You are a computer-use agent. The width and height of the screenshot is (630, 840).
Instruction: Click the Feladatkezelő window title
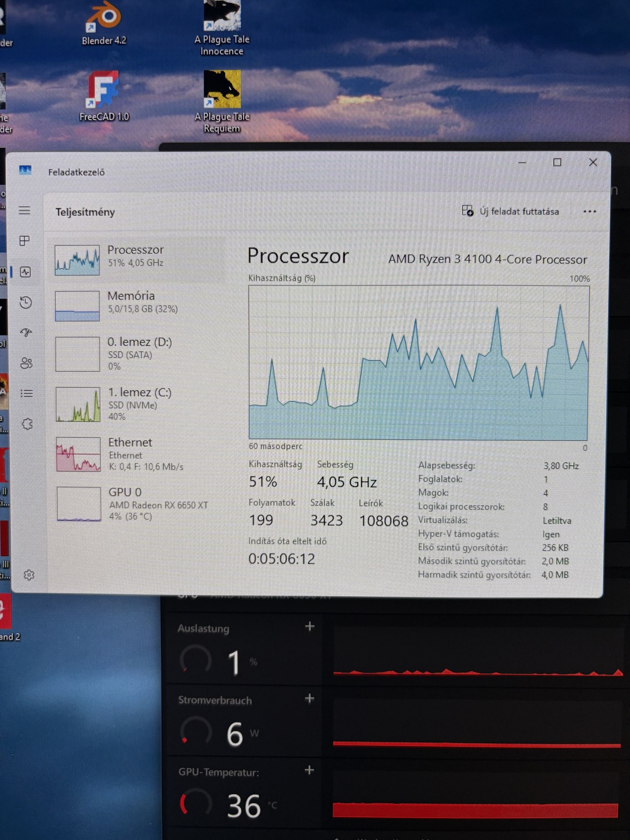(x=76, y=172)
